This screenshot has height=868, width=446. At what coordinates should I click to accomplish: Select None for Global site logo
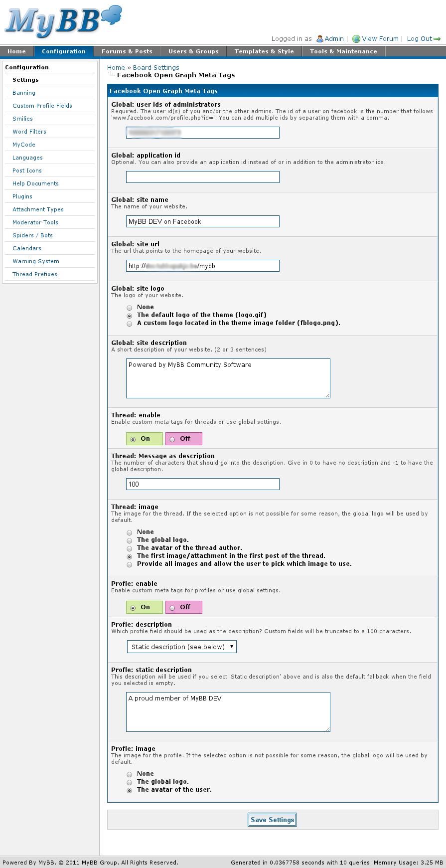[x=130, y=308]
